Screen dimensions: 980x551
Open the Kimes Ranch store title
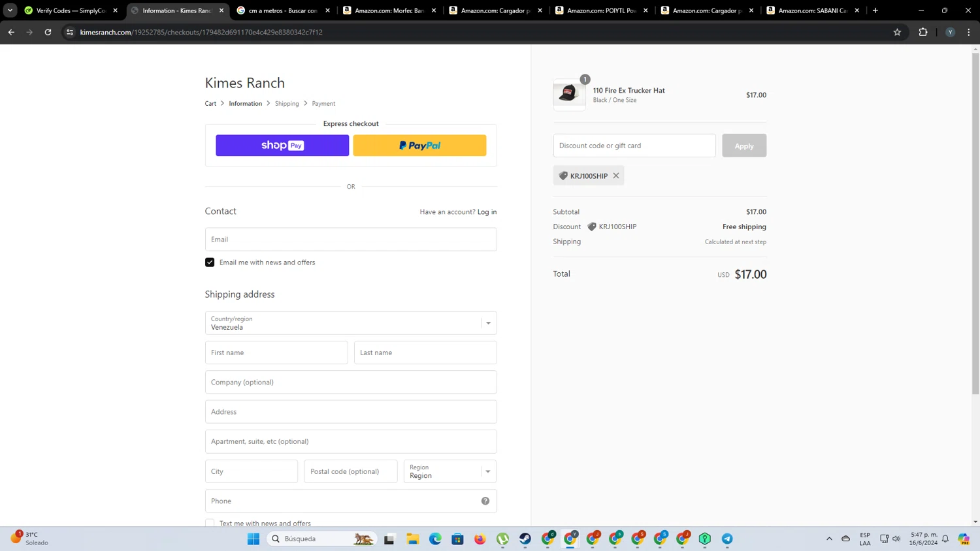click(x=245, y=83)
